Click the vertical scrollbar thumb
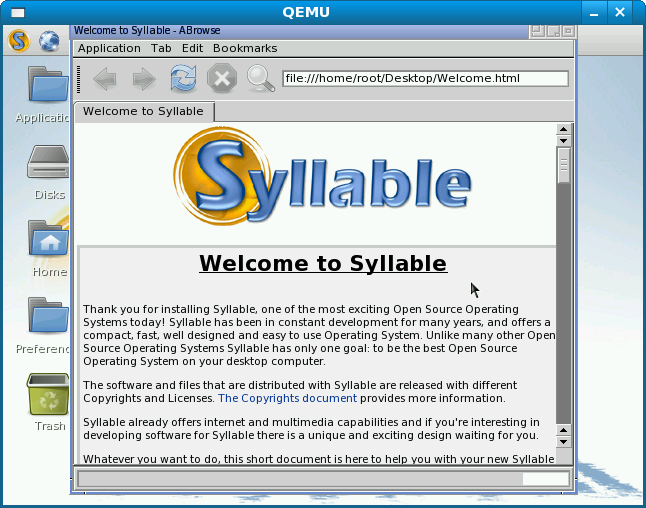This screenshot has height=508, width=646. pyautogui.click(x=564, y=165)
